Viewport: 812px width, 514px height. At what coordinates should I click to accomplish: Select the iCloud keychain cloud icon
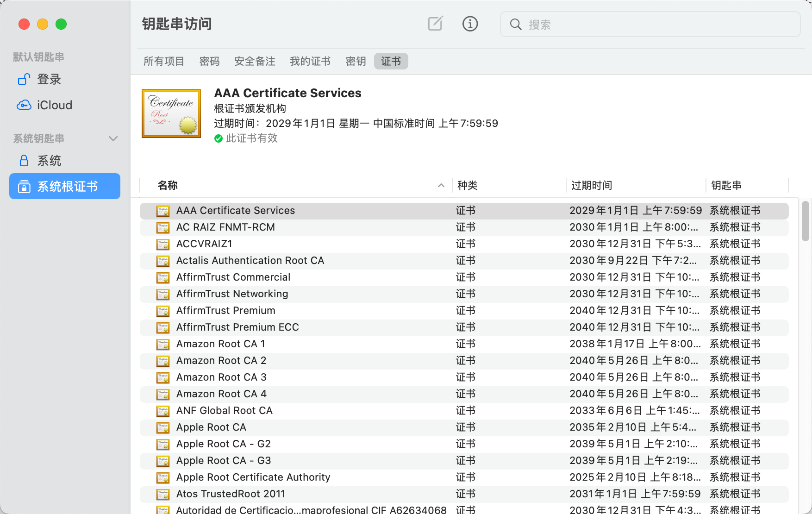click(x=24, y=105)
